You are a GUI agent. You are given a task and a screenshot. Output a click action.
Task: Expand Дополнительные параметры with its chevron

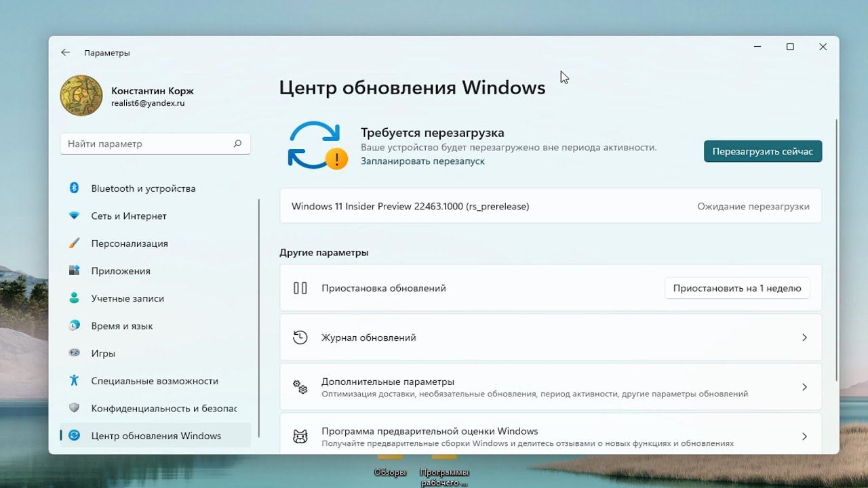[x=804, y=387]
